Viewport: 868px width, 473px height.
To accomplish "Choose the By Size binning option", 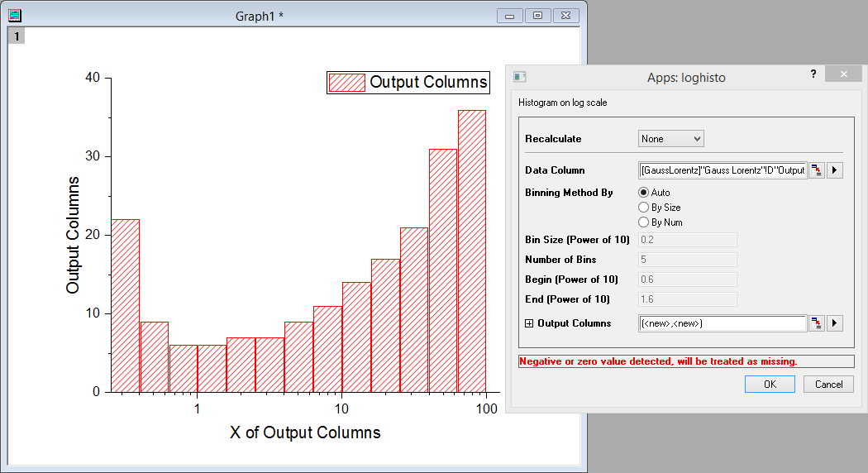I will [644, 208].
